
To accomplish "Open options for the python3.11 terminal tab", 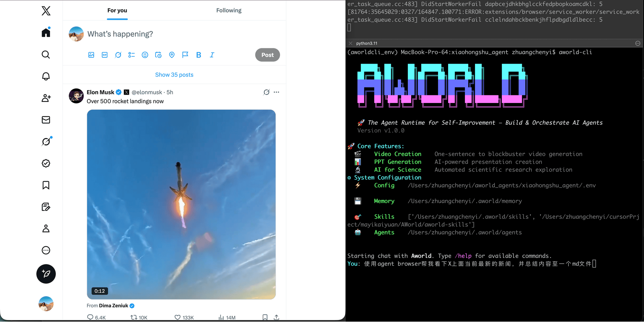I will pyautogui.click(x=637, y=43).
